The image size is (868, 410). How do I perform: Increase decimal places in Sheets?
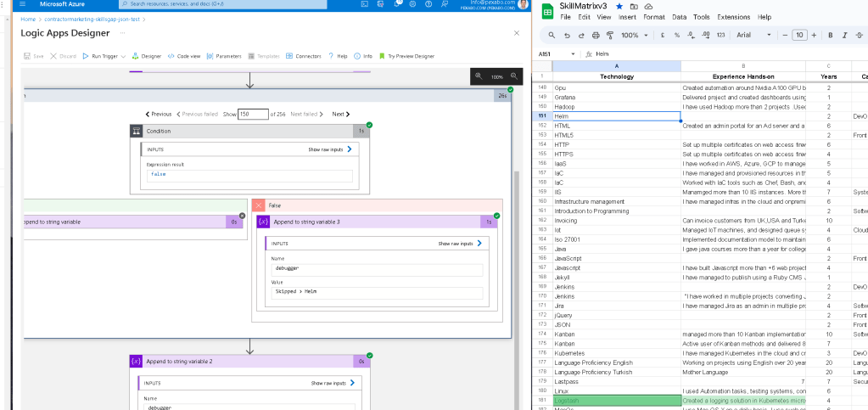[x=706, y=35]
